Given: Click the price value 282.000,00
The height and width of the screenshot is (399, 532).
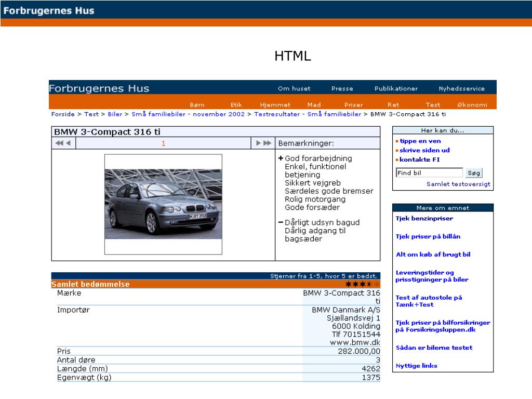Looking at the screenshot, I should coord(359,351).
